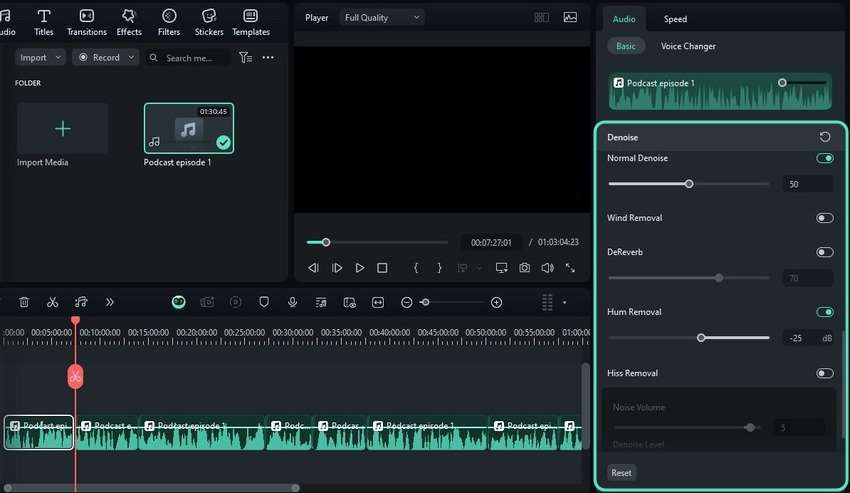Click the Reset button

(x=621, y=473)
